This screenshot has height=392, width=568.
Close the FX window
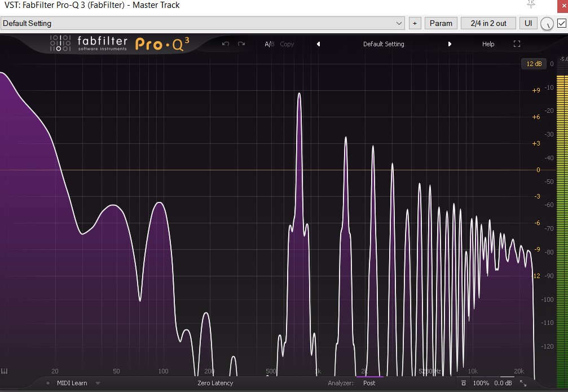click(x=562, y=6)
